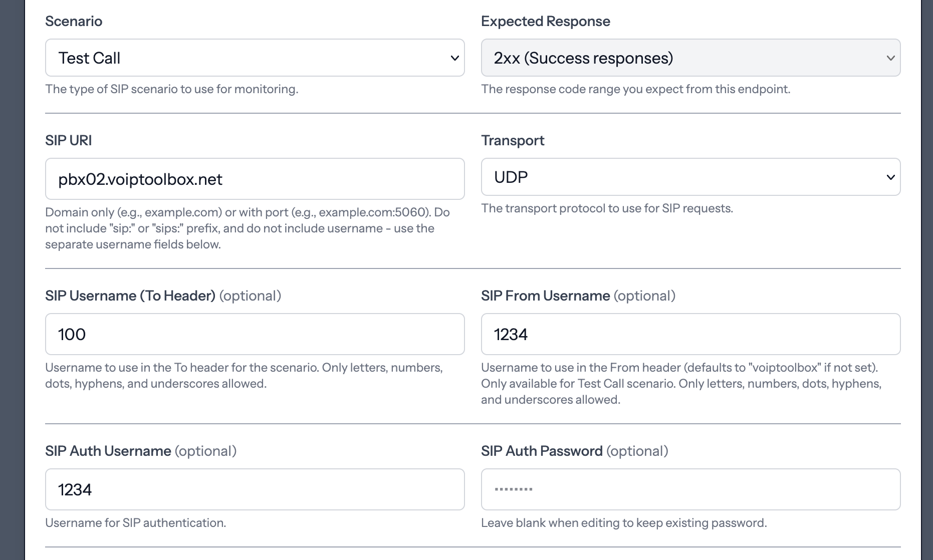Focus the SIP Username To Header field
The height and width of the screenshot is (560, 933).
pyautogui.click(x=254, y=334)
